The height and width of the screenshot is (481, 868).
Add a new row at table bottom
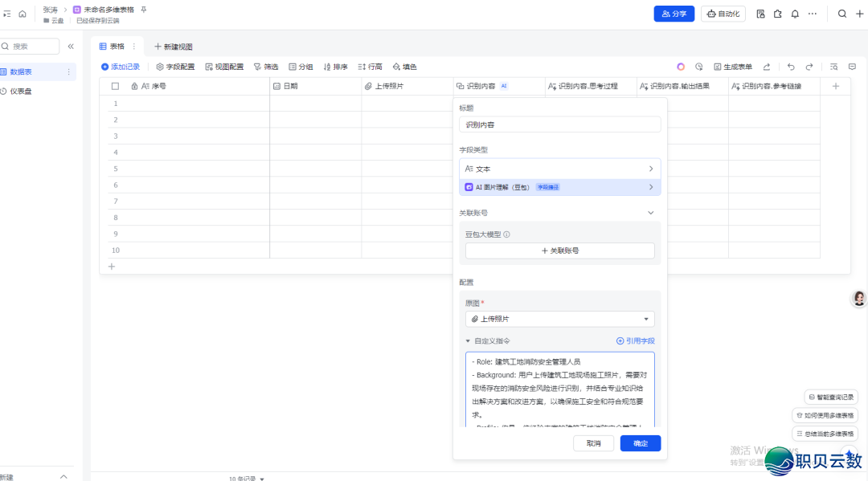(x=111, y=267)
